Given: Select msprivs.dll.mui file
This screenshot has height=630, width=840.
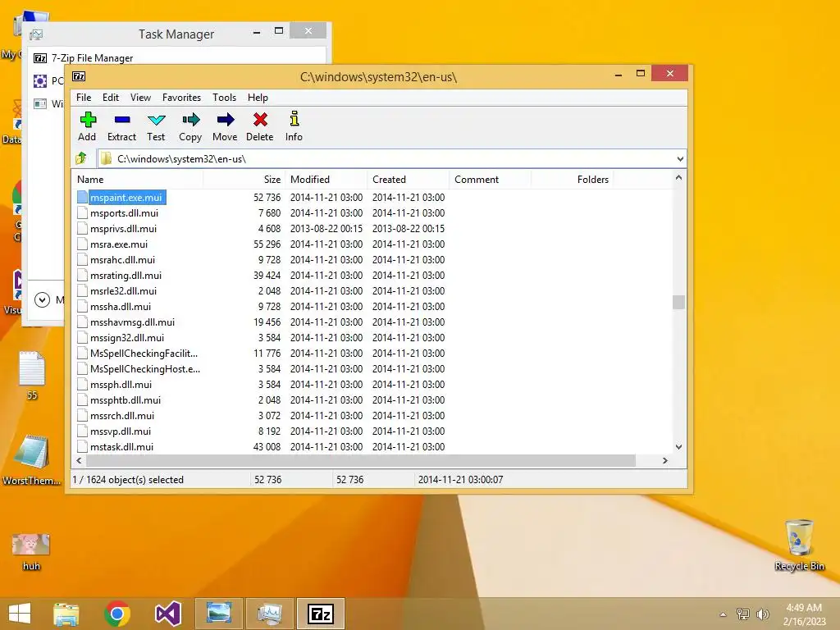Looking at the screenshot, I should pos(123,229).
